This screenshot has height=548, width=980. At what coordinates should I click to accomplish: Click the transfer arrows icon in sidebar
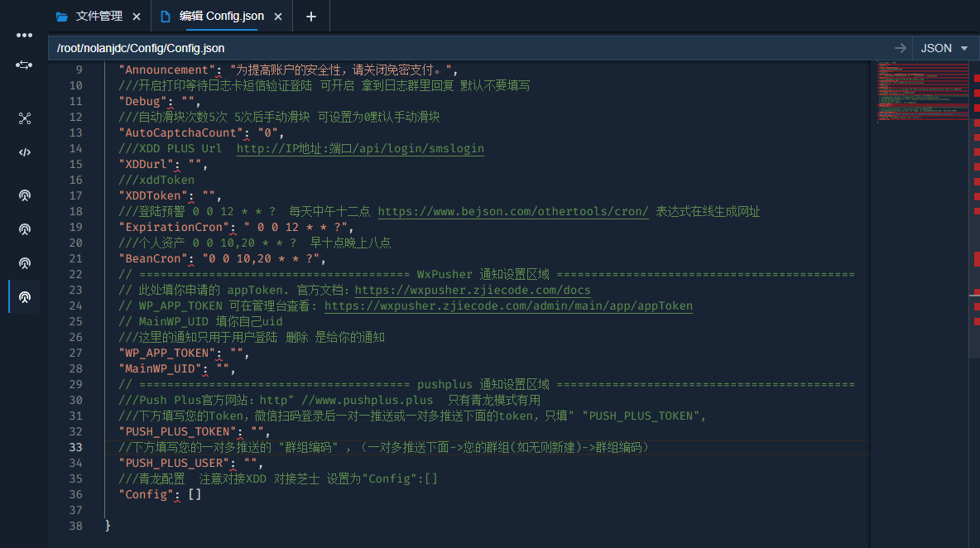(24, 65)
